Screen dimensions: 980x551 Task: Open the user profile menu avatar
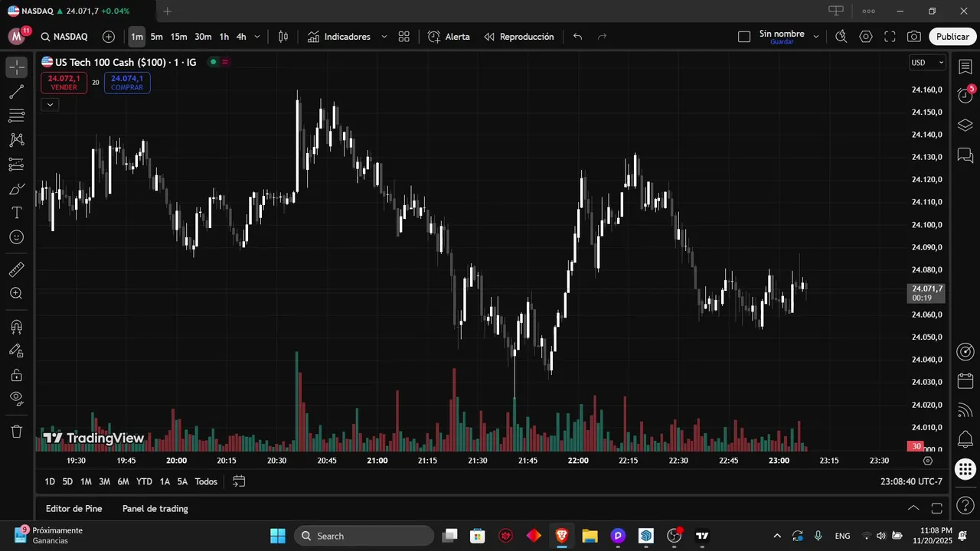point(17,37)
